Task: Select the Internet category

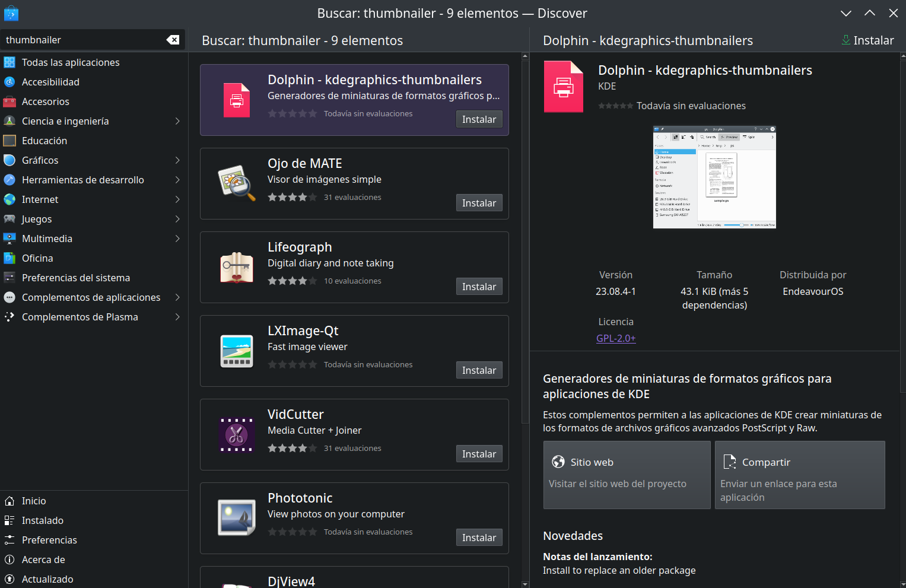Action: pos(94,199)
